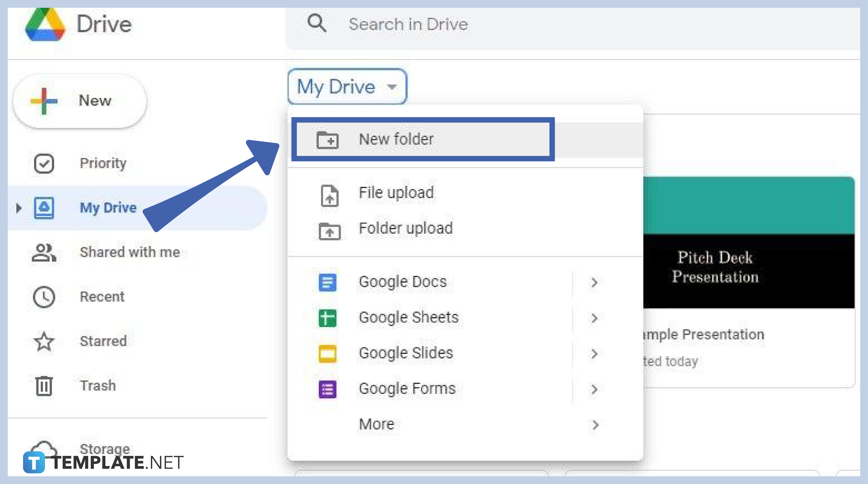The image size is (868, 484).
Task: Select New folder from the menu
Action: (396, 139)
